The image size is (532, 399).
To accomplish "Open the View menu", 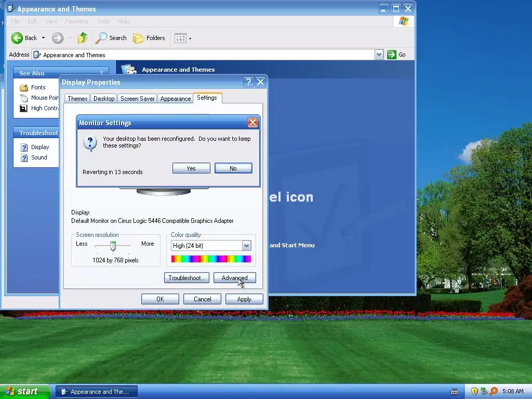I will point(51,21).
